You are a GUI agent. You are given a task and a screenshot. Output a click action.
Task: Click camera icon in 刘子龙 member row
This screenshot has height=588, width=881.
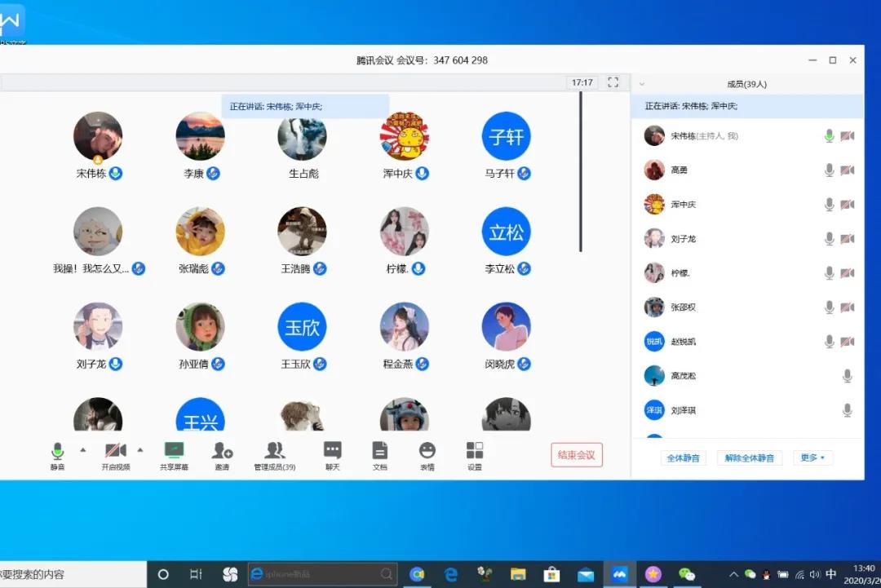point(848,239)
